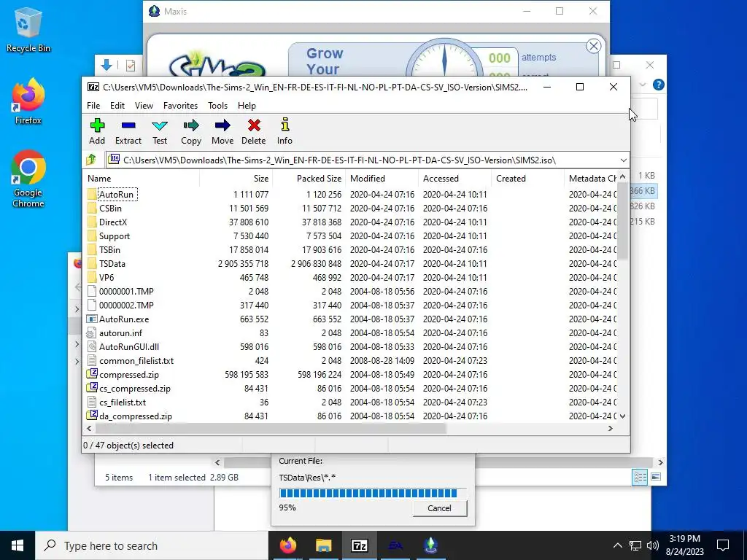The image size is (747, 560).
Task: Select 00000001.TMP file
Action: [126, 292]
